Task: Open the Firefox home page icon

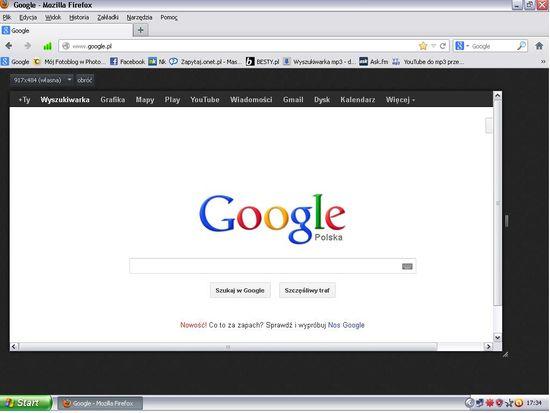Action: coord(539,46)
